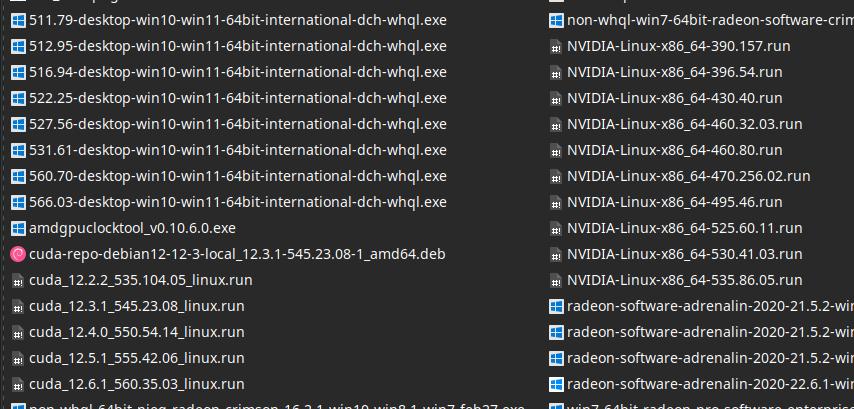
Task: Select the file name NVIDIA-Linux-x86_64-525.60.11.run
Action: coord(685,228)
